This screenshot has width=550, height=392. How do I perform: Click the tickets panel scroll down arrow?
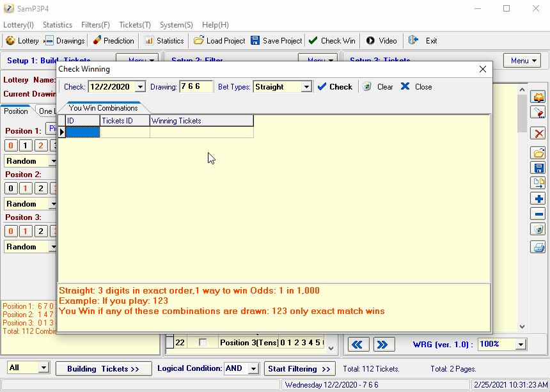point(522,327)
